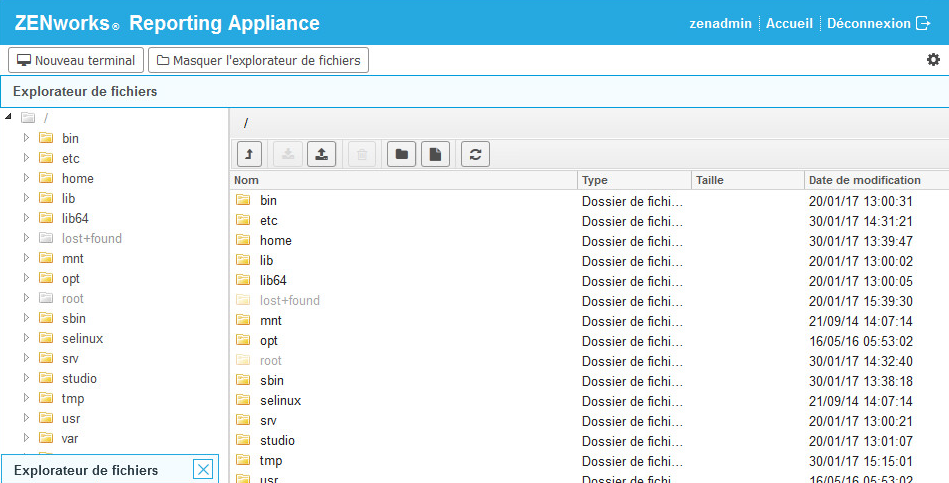Create a new folder with the folder icon

click(x=401, y=154)
